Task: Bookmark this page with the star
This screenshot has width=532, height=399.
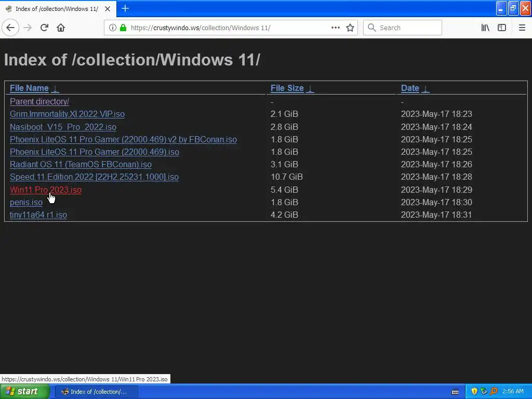Action: [x=350, y=28]
